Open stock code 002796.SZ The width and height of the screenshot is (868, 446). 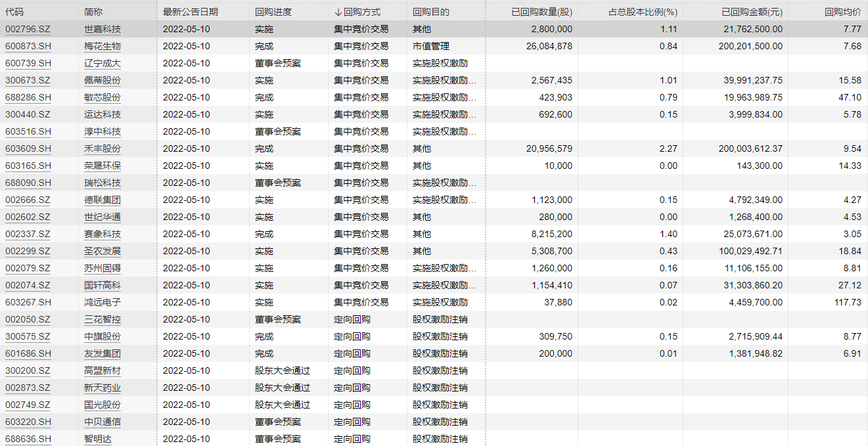coord(28,29)
